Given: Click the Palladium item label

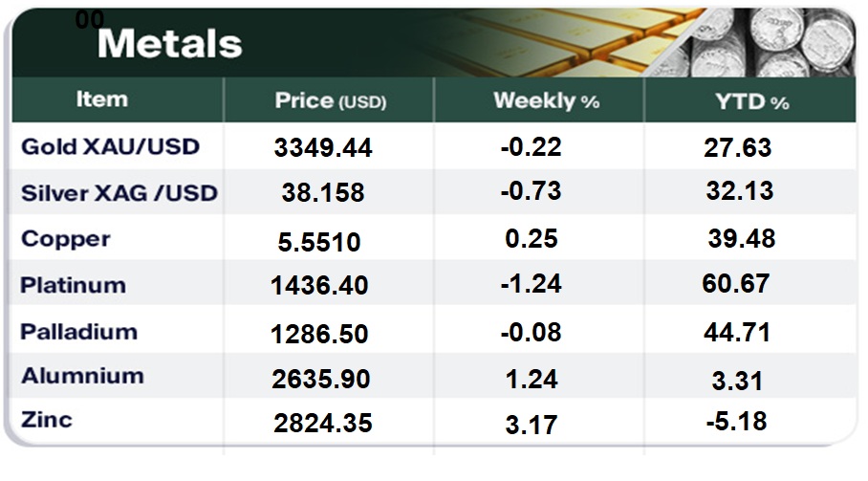Looking at the screenshot, I should coord(78,332).
